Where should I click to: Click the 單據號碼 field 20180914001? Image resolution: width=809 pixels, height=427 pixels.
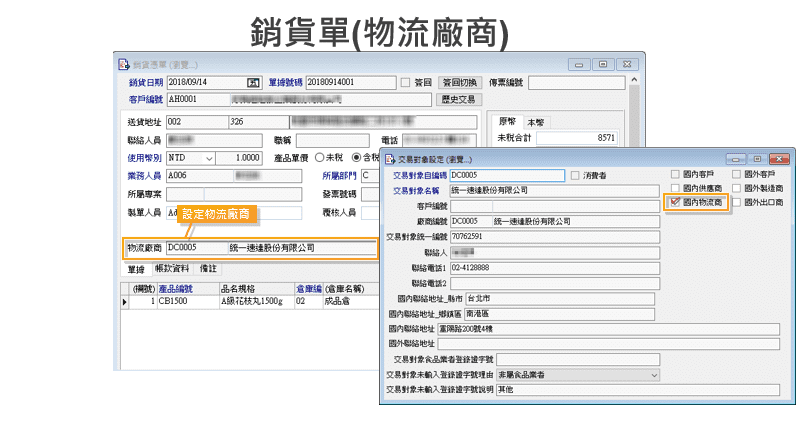[x=351, y=83]
